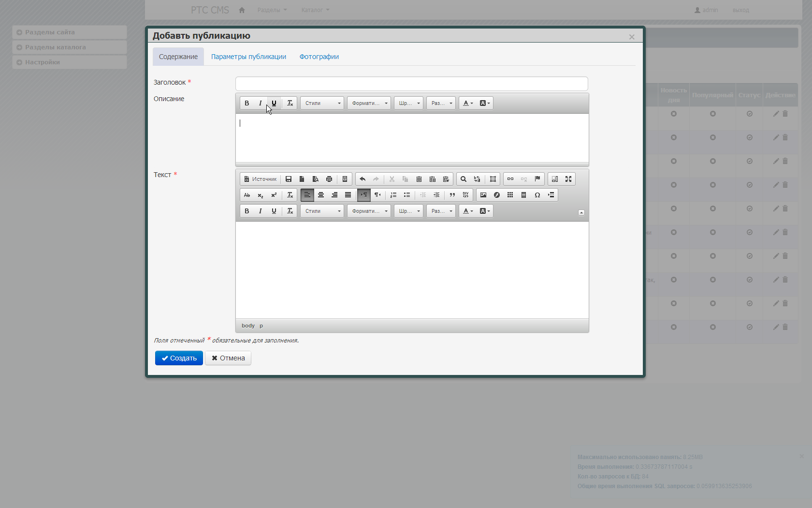Image resolution: width=812 pixels, height=508 pixels.
Task: Click the Horizontal Line icon
Action: pyautogui.click(x=524, y=195)
